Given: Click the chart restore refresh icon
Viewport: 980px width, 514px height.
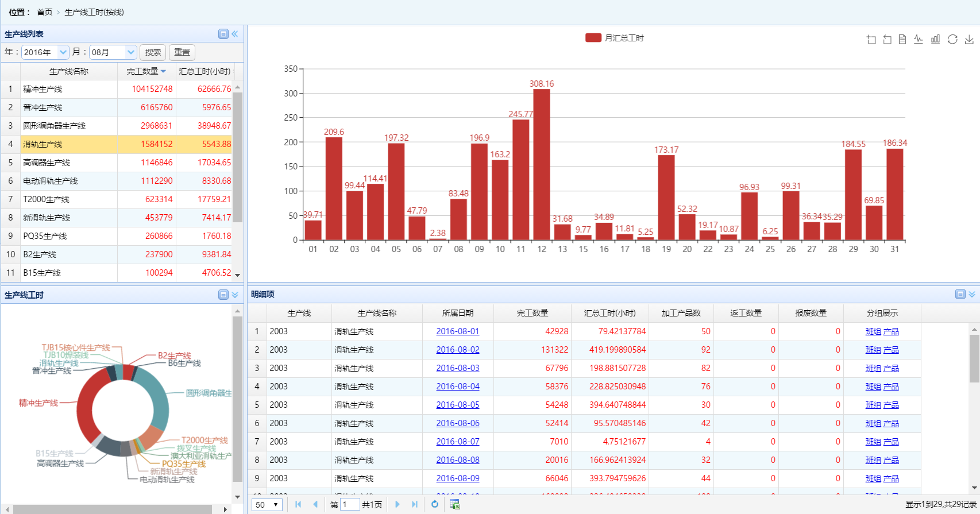Looking at the screenshot, I should 952,40.
